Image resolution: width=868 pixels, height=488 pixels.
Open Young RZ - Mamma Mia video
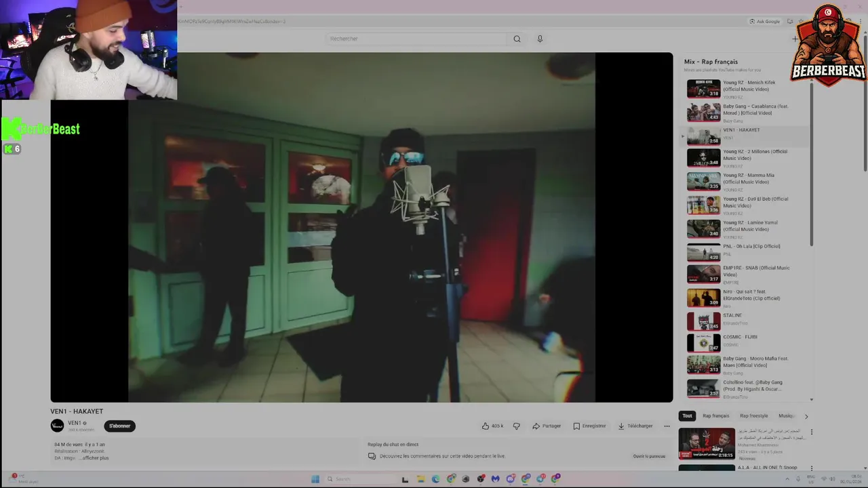pyautogui.click(x=746, y=182)
